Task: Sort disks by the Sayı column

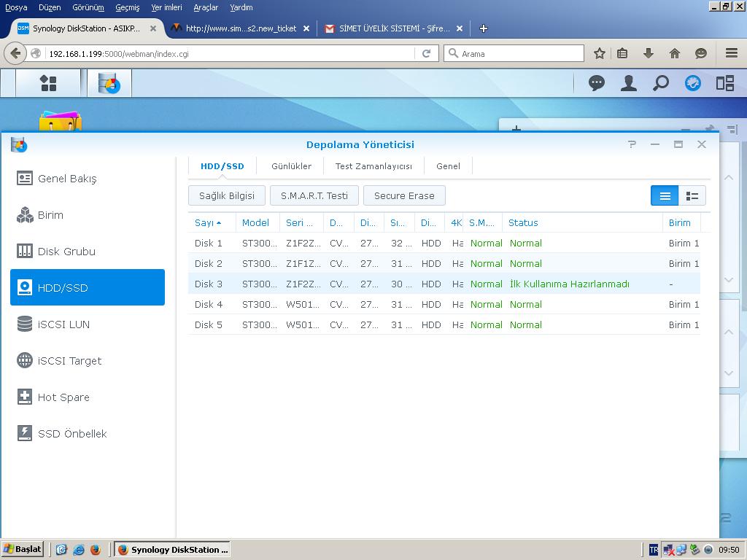Action: pyautogui.click(x=207, y=222)
